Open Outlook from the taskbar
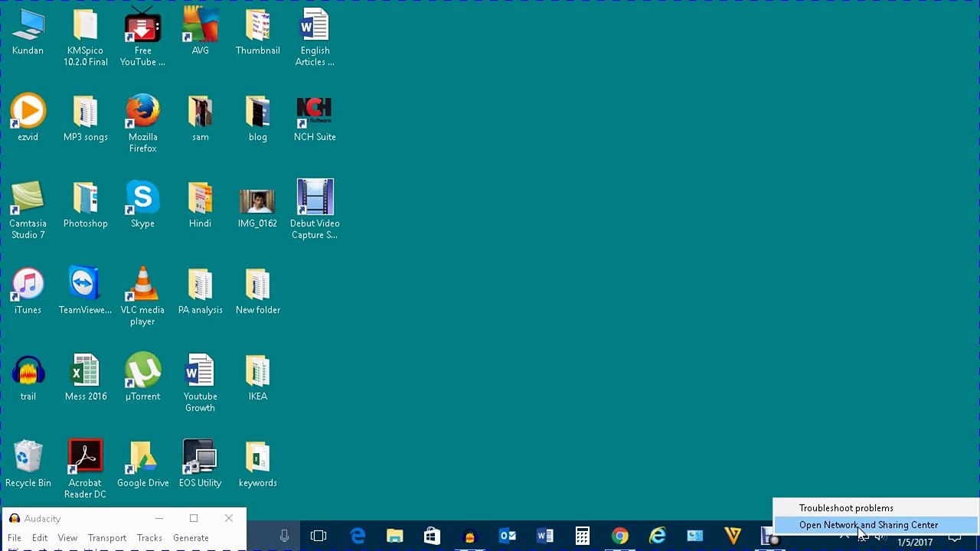Image resolution: width=980 pixels, height=551 pixels. pyautogui.click(x=508, y=536)
